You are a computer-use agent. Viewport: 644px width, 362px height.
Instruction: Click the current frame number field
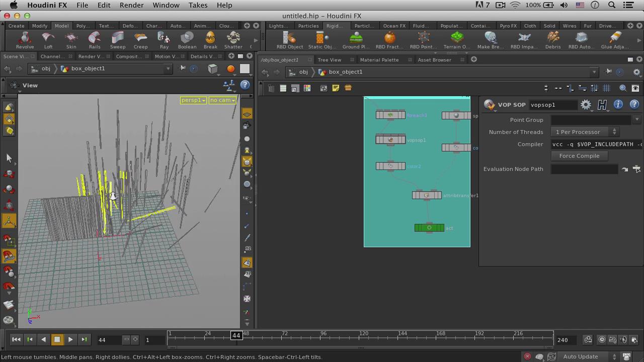pyautogui.click(x=109, y=340)
